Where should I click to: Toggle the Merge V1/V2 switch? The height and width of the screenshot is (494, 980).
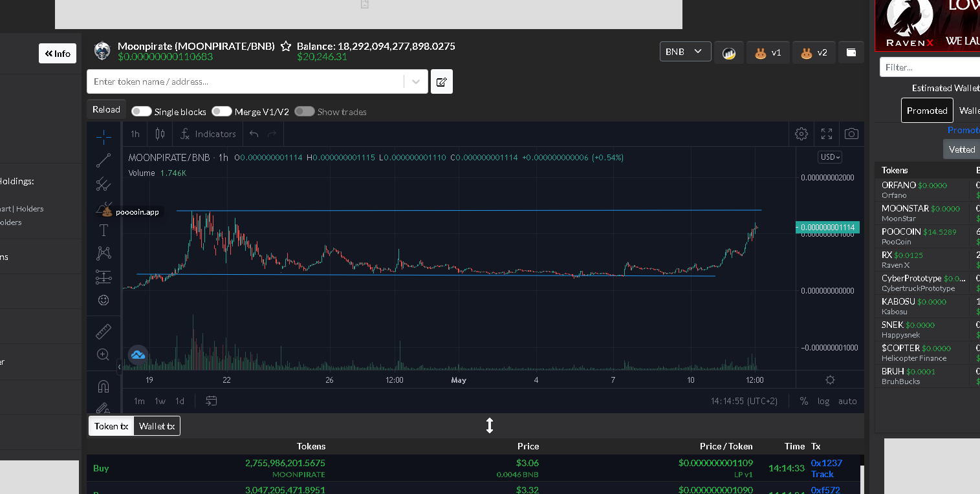click(x=222, y=111)
